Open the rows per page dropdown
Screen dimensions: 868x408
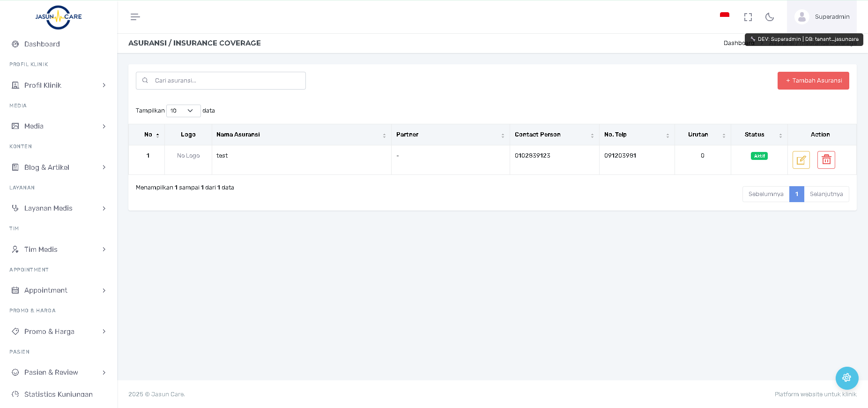coord(183,111)
